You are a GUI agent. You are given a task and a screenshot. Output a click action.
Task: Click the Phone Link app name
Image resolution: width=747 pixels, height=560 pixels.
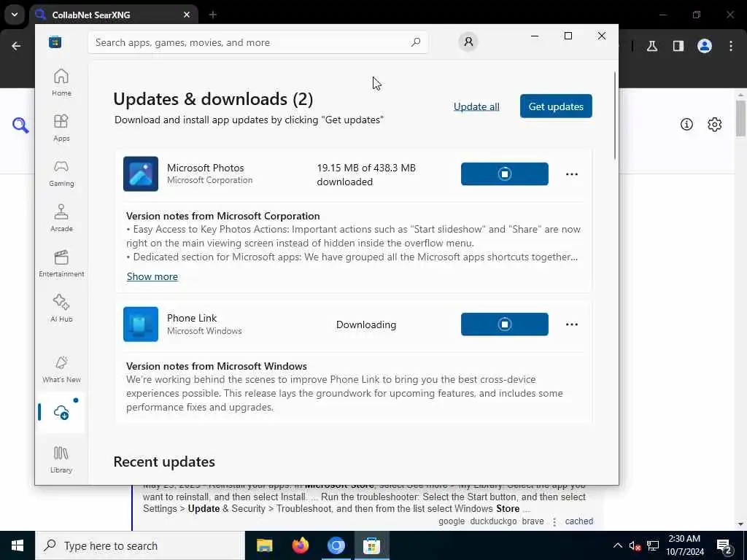click(192, 318)
